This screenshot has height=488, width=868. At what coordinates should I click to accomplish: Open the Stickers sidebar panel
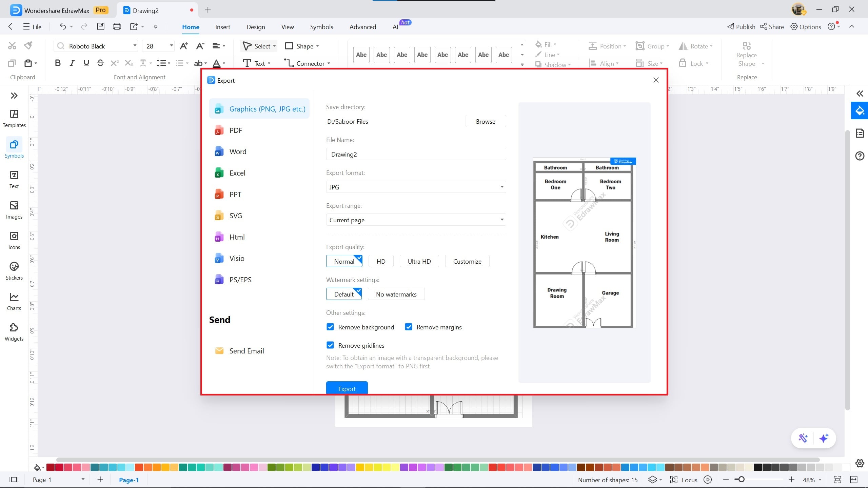click(x=14, y=271)
